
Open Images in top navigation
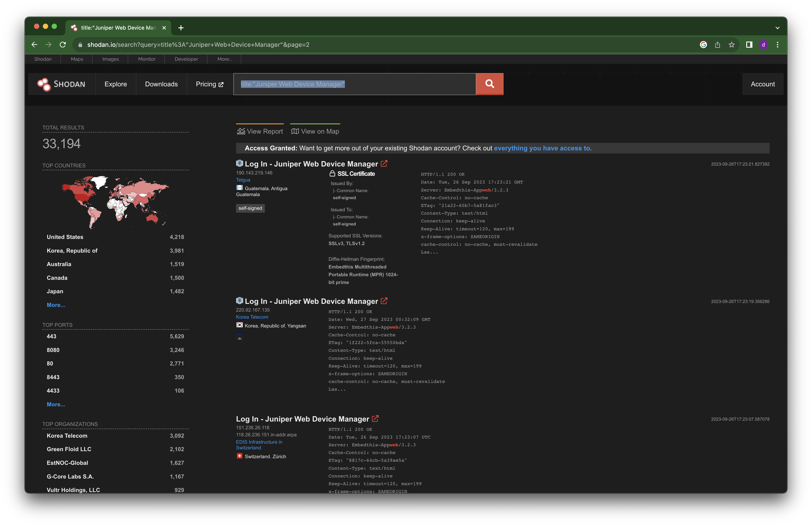[x=111, y=59]
